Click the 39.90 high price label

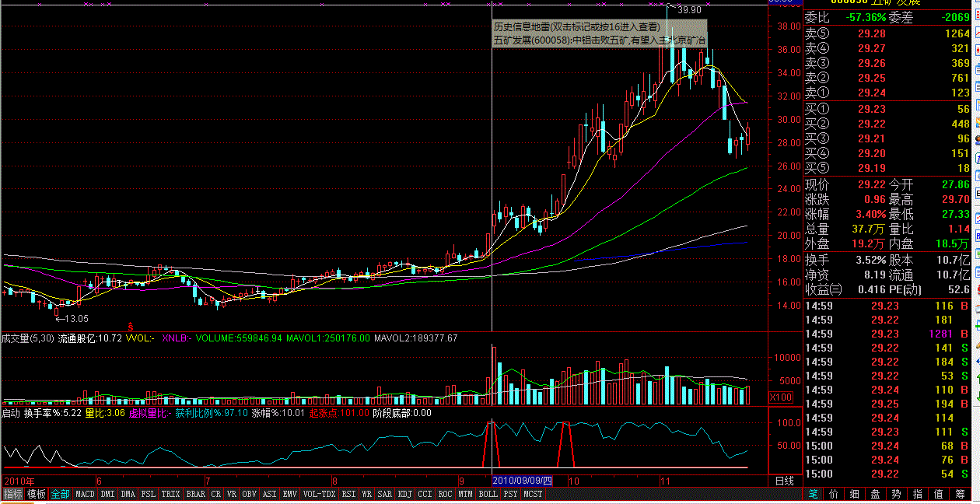pyautogui.click(x=689, y=10)
